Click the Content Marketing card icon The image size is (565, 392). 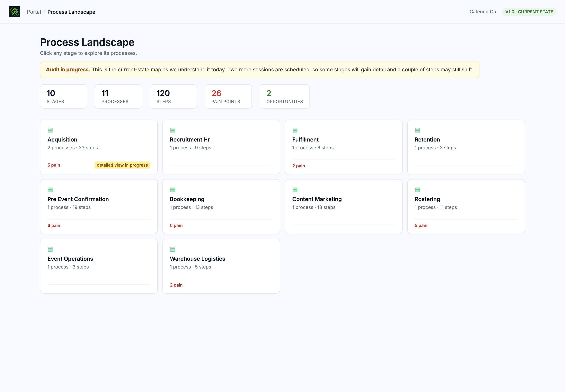(x=295, y=190)
